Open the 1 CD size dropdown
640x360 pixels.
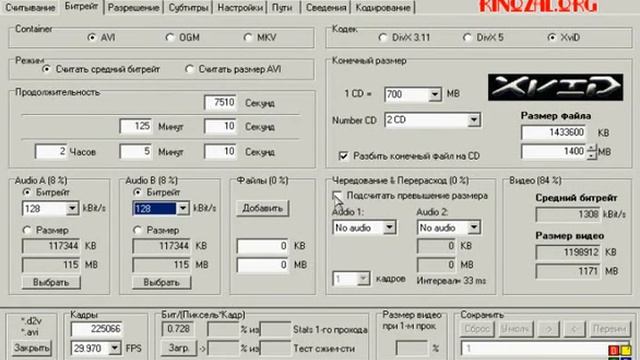click(x=435, y=95)
